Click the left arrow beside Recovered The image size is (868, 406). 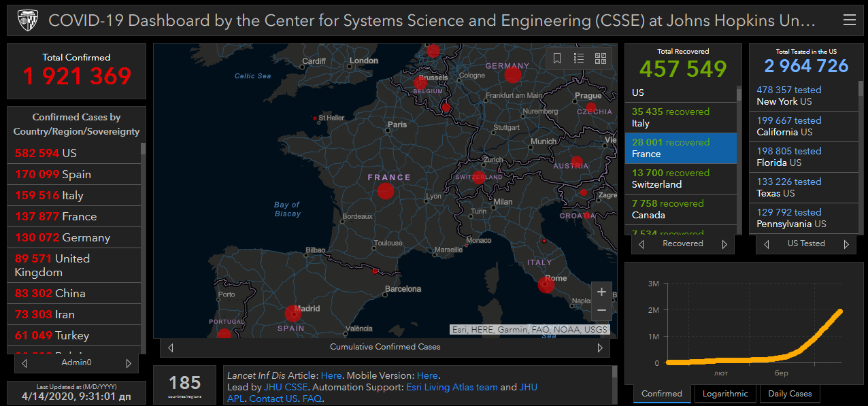click(641, 244)
